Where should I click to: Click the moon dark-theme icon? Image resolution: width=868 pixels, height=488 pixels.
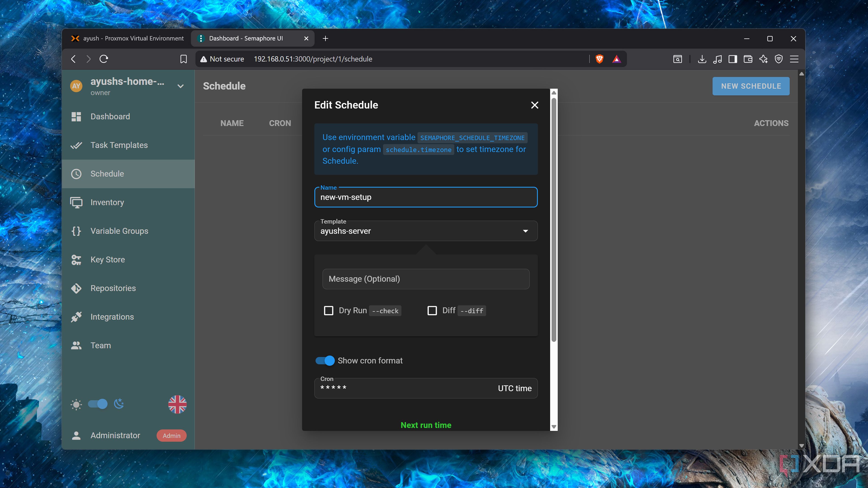[x=119, y=404]
